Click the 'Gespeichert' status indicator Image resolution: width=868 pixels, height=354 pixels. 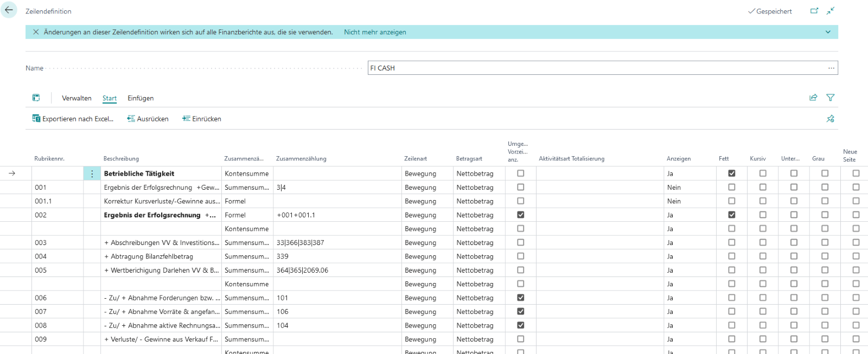tap(770, 11)
